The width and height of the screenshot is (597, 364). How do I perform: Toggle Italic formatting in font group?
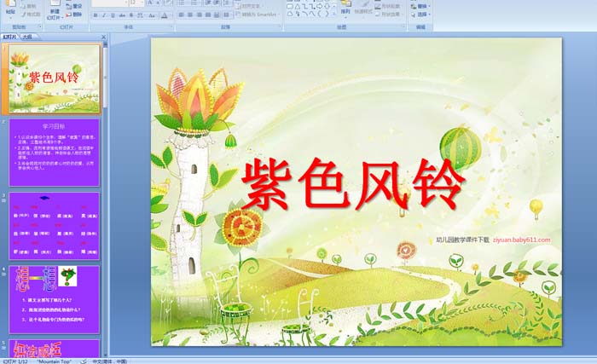(x=104, y=15)
